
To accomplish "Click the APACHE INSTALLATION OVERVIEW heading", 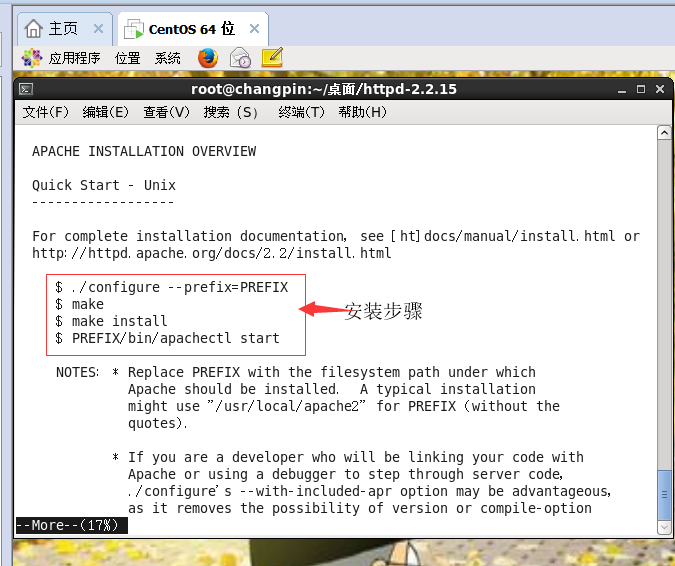I will pyautogui.click(x=144, y=152).
